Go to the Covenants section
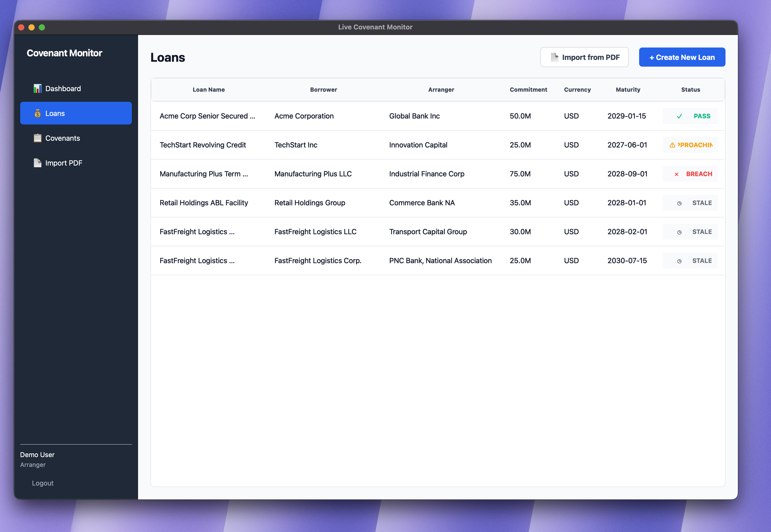 [63, 138]
